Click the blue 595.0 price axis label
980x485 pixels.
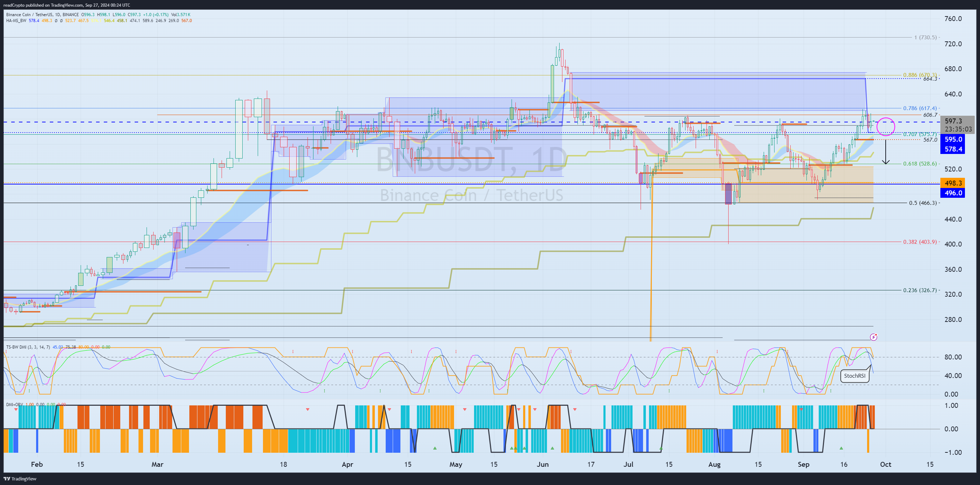[x=953, y=139]
